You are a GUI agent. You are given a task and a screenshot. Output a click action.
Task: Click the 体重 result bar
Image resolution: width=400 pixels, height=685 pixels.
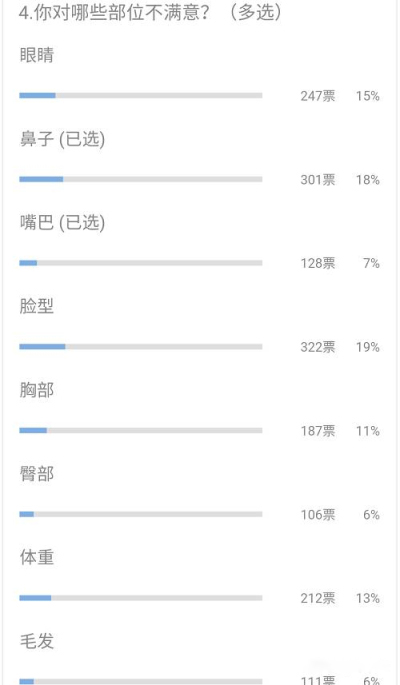(141, 598)
